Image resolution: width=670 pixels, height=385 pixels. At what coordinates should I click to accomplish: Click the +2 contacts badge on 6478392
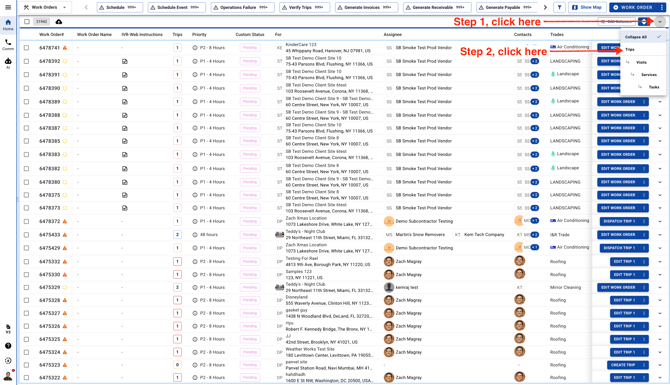pos(535,62)
